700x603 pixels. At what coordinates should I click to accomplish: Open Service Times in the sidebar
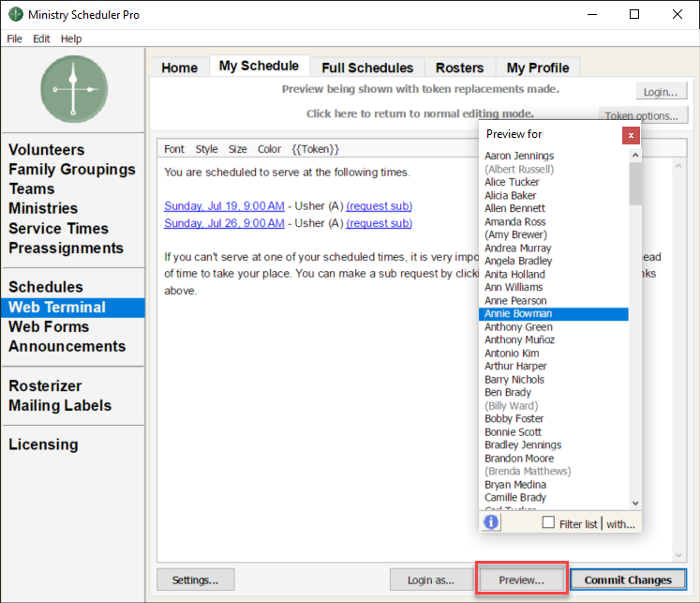[58, 228]
